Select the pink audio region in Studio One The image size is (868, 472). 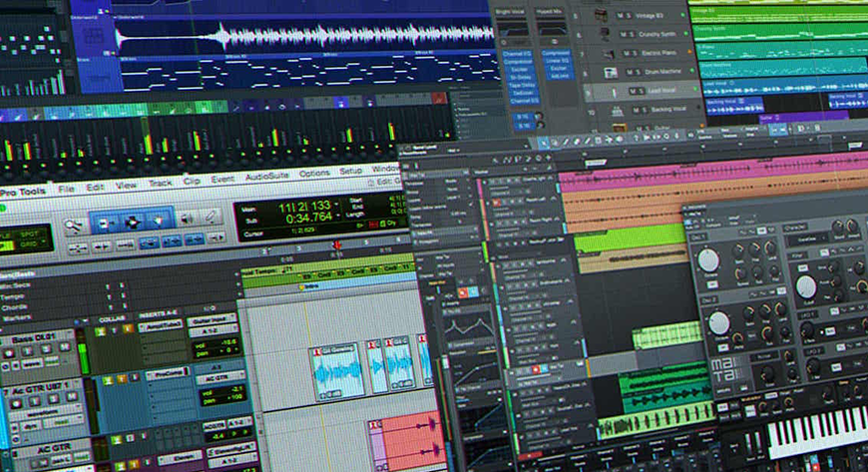713,172
